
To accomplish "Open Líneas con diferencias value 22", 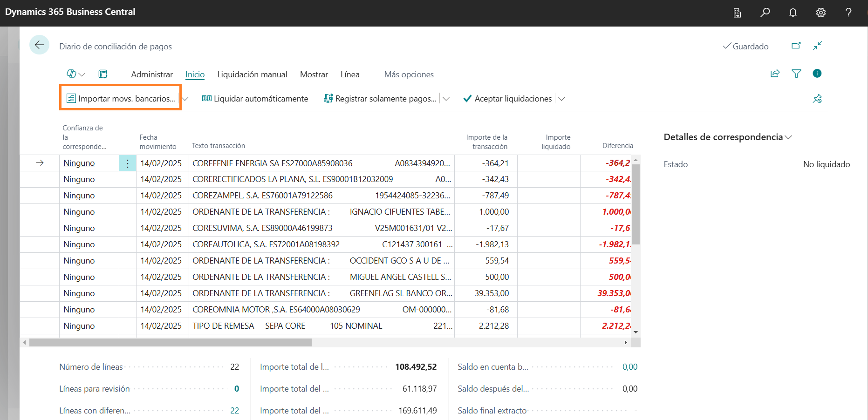I will click(x=234, y=411).
